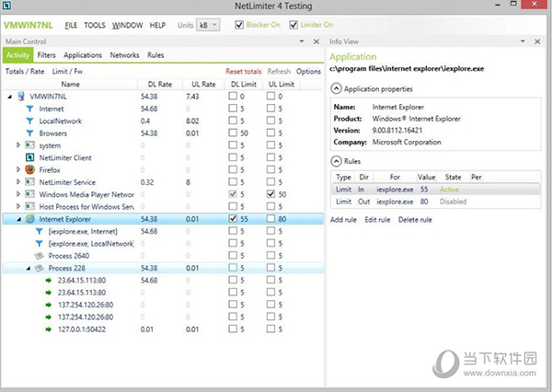552x392 pixels.
Task: Click the Process 2640 icon
Action: [x=39, y=256]
